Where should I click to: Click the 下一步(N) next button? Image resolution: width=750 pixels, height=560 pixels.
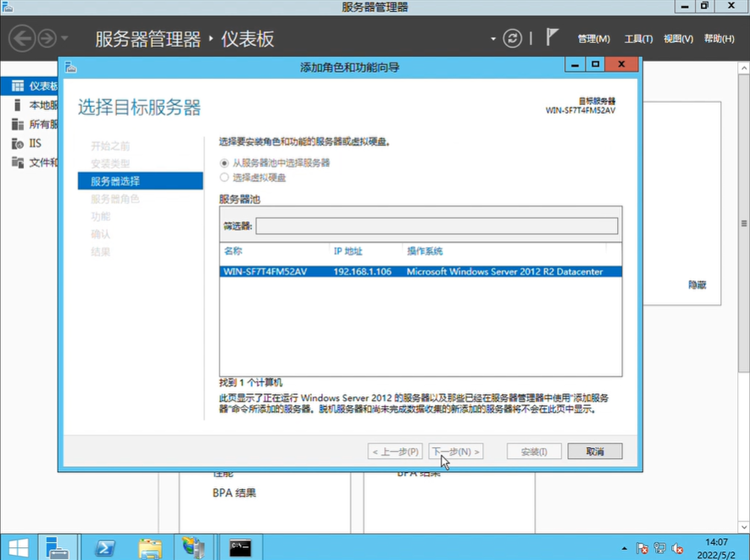[x=456, y=452]
